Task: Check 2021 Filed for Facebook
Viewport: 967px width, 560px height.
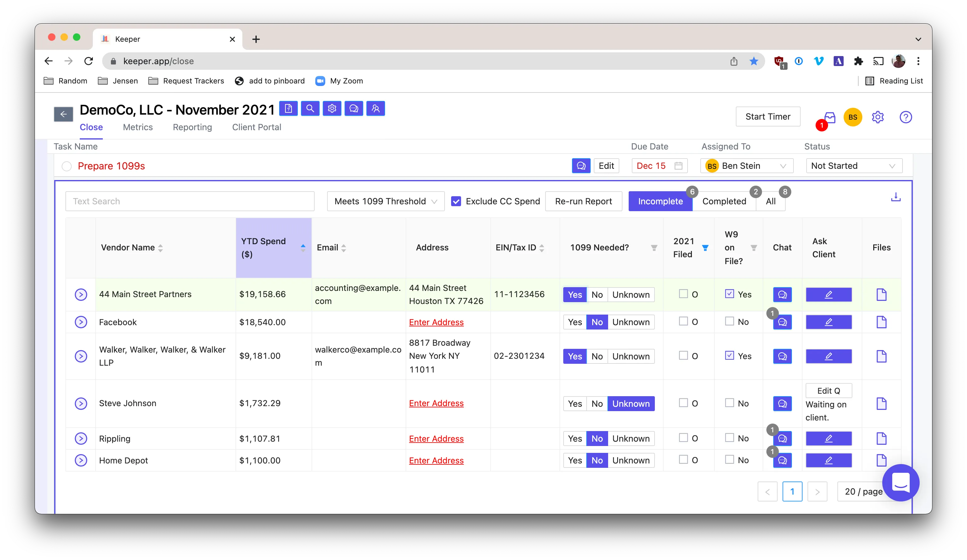Action: (683, 321)
